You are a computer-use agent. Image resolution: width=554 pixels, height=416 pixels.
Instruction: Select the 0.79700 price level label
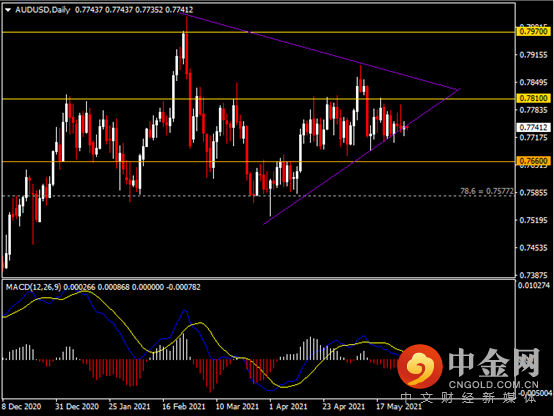point(534,31)
